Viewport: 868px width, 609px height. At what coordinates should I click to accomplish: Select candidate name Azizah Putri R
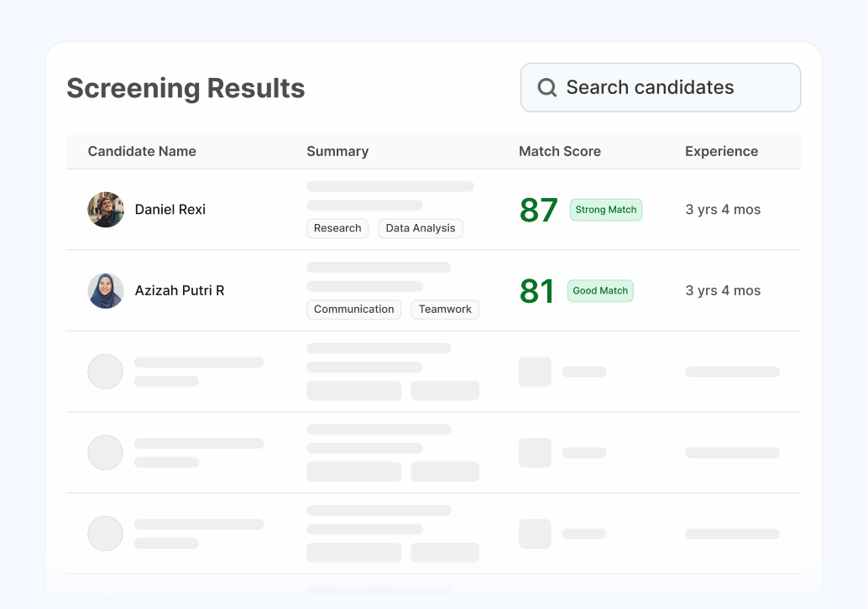coord(180,290)
